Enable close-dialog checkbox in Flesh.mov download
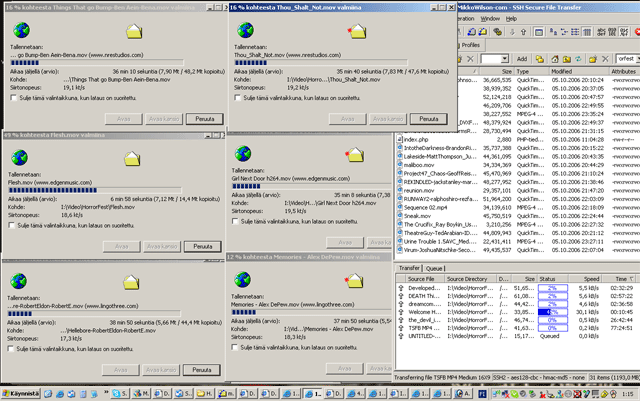This screenshot has height=401, width=640. pyautogui.click(x=11, y=226)
